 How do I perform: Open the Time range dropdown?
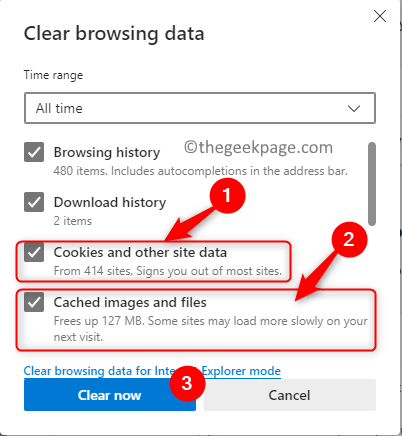[x=200, y=108]
